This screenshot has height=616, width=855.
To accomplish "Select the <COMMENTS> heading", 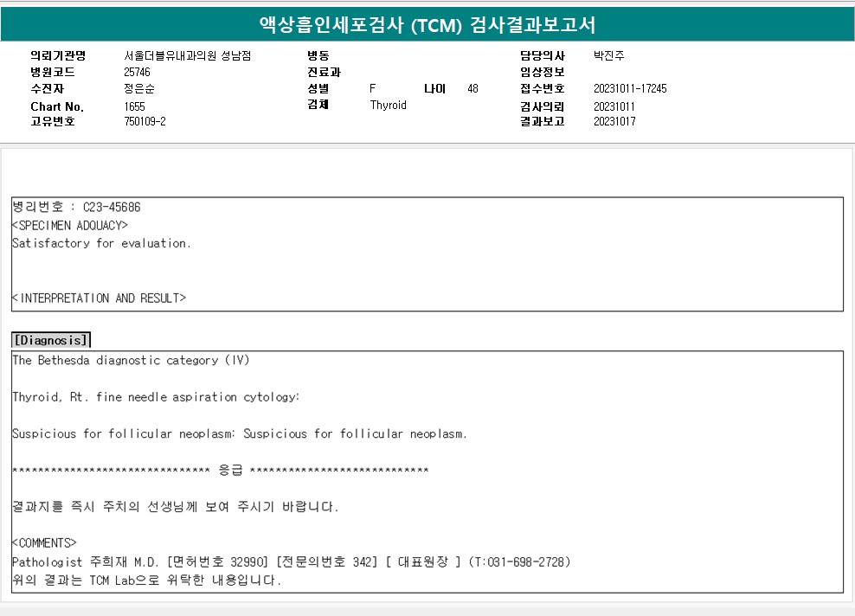I will pos(44,543).
